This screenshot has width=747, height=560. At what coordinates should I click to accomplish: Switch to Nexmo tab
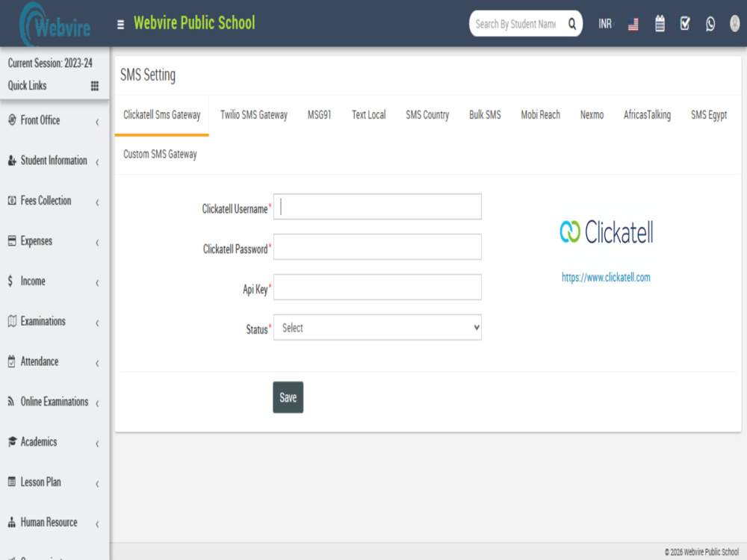(592, 115)
